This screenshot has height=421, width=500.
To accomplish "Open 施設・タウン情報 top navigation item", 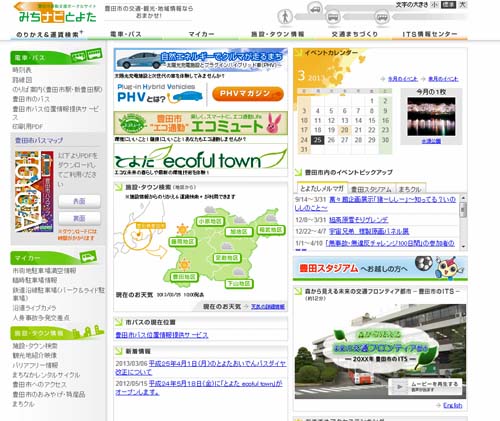I will 277,34.
